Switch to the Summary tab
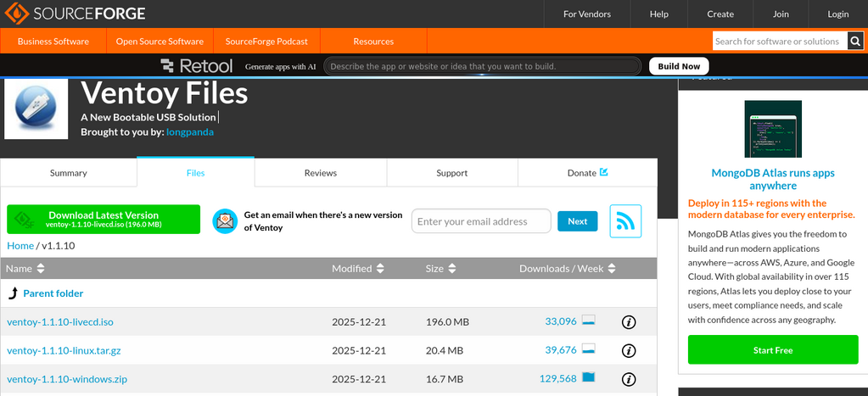The height and width of the screenshot is (396, 868). tap(69, 173)
